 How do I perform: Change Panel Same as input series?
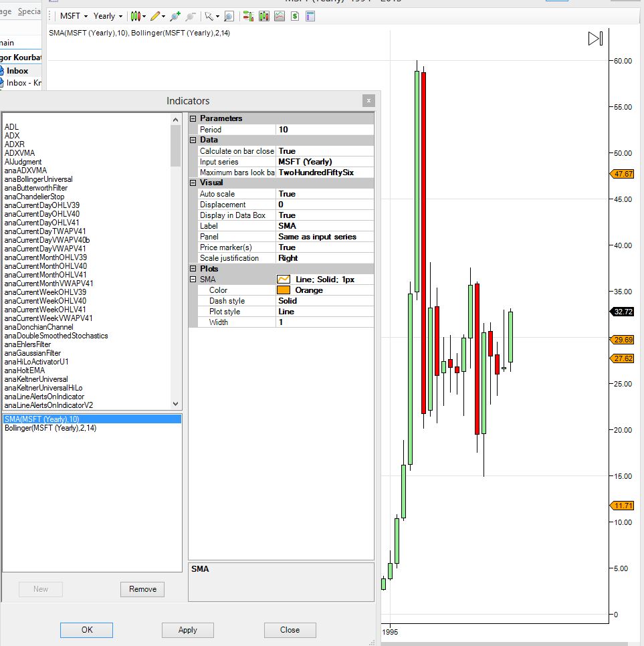[x=325, y=237]
